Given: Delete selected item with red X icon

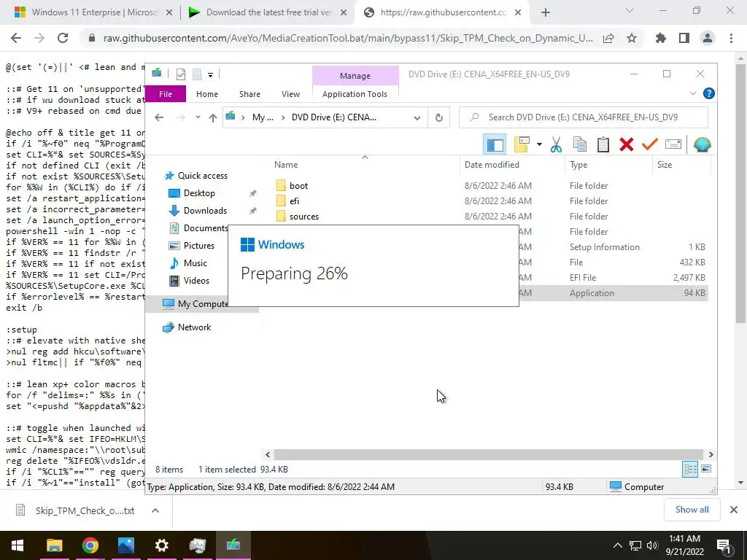Looking at the screenshot, I should click(x=627, y=144).
